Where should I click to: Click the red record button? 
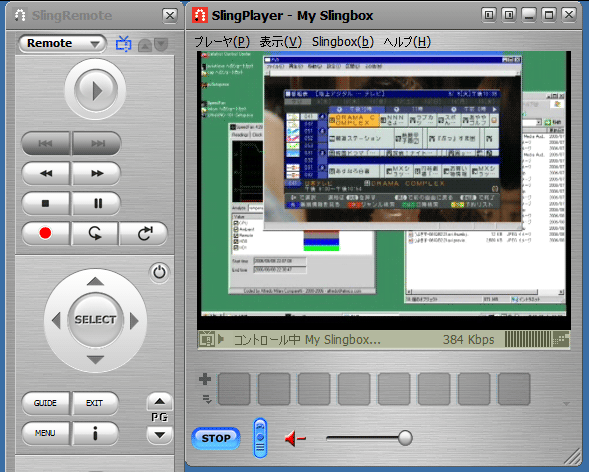[45, 233]
